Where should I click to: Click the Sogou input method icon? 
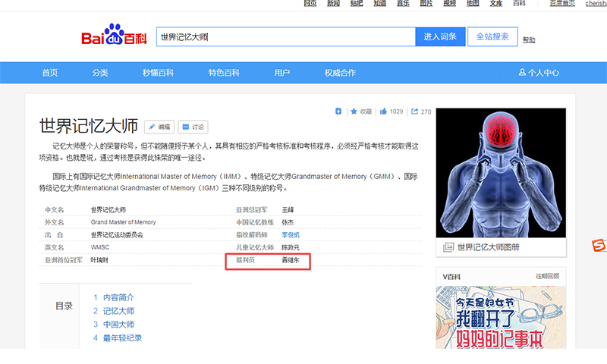(x=599, y=245)
